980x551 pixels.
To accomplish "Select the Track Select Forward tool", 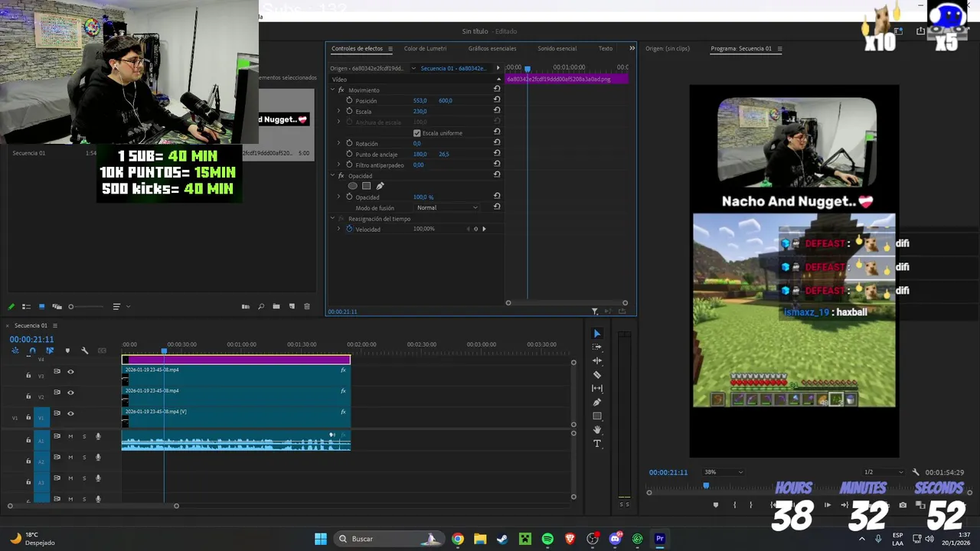I will point(597,347).
